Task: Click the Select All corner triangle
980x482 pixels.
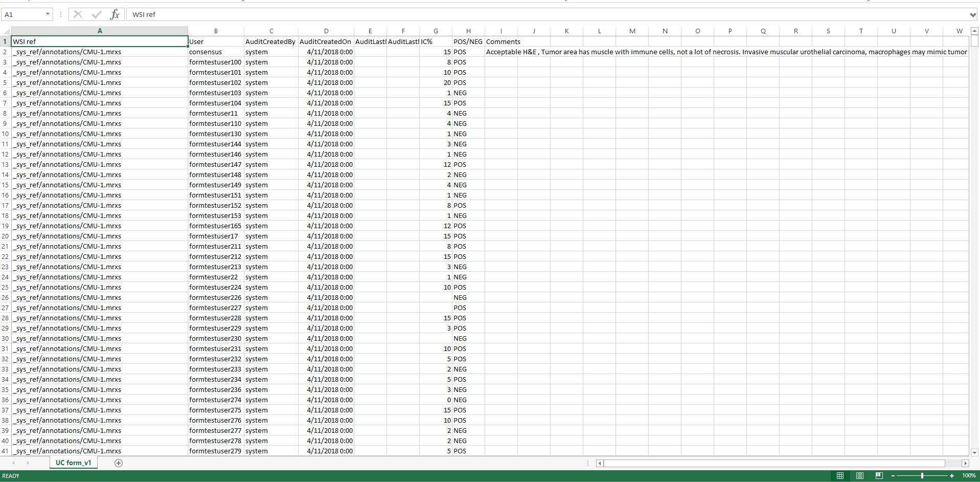Action: (x=6, y=31)
